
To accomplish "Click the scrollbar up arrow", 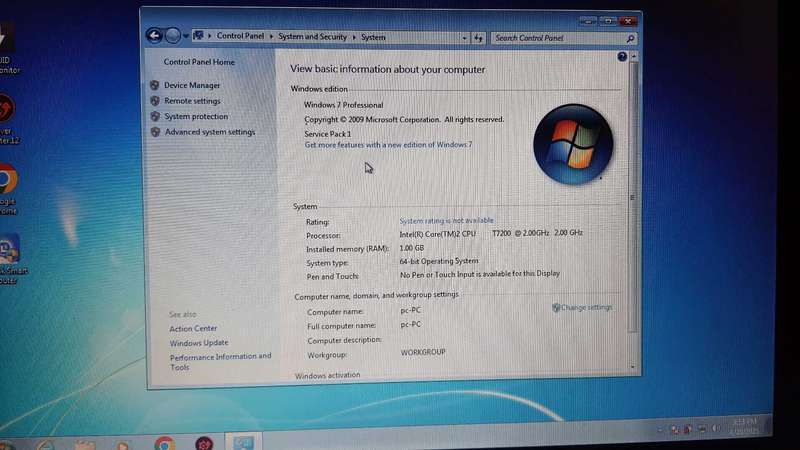I will tap(634, 56).
